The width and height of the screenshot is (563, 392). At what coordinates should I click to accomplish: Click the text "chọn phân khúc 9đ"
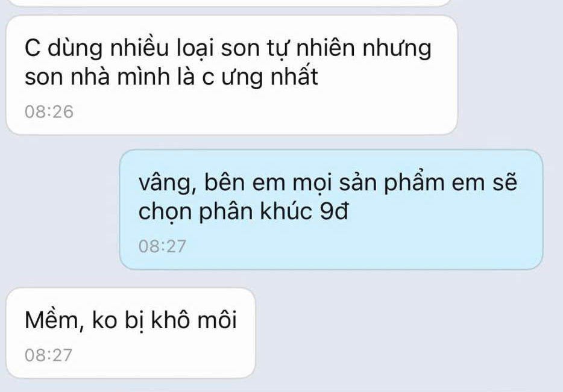coord(243,211)
